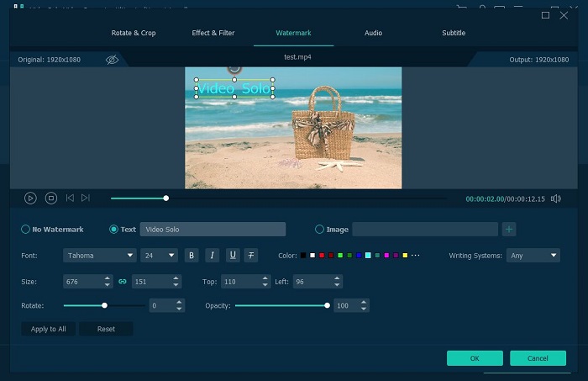Click the Cancel button
The height and width of the screenshot is (381, 588).
(538, 358)
